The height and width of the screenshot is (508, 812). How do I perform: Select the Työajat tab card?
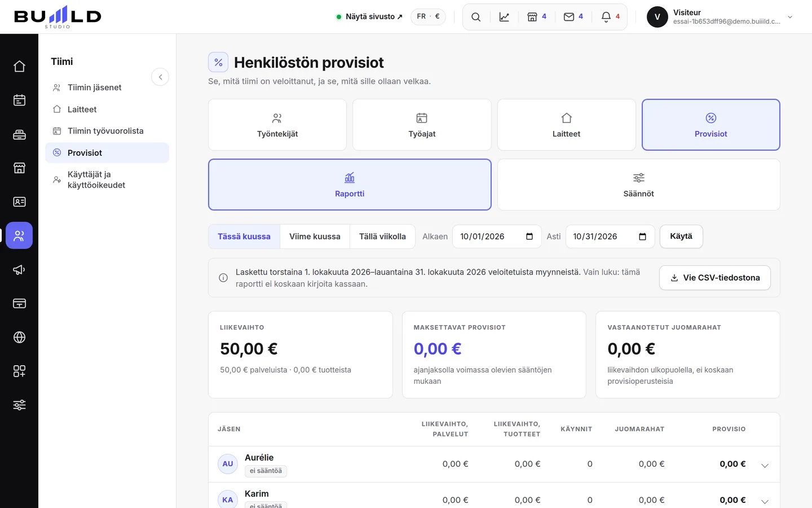tap(422, 125)
